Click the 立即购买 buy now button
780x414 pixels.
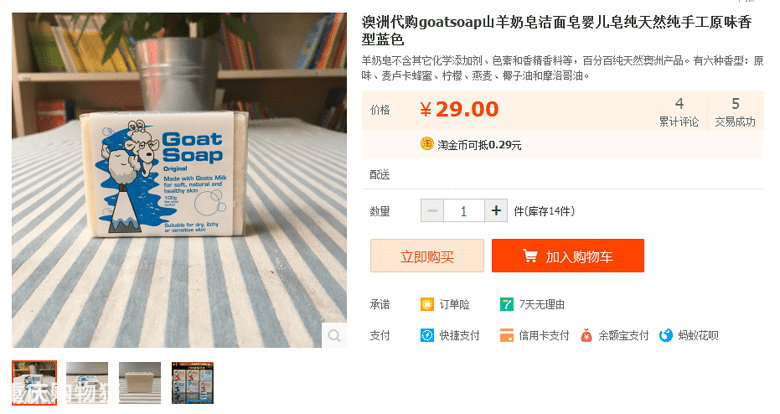427,256
